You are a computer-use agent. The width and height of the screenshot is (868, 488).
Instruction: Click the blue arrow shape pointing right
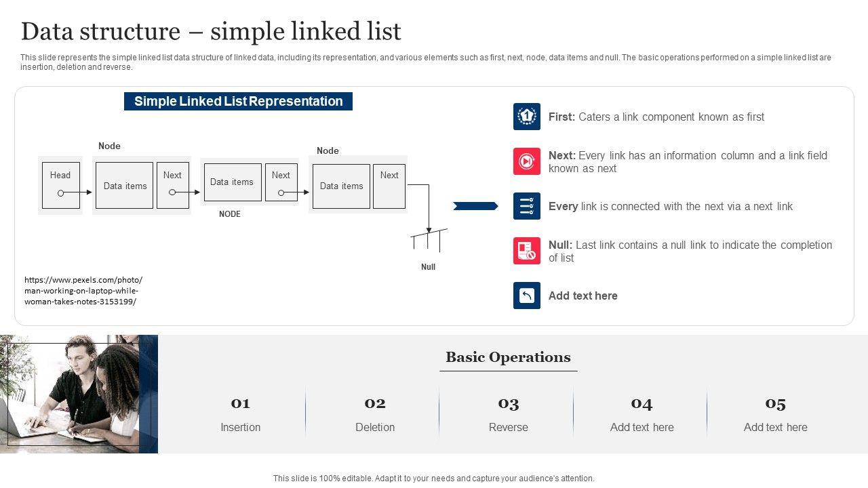[x=475, y=206]
